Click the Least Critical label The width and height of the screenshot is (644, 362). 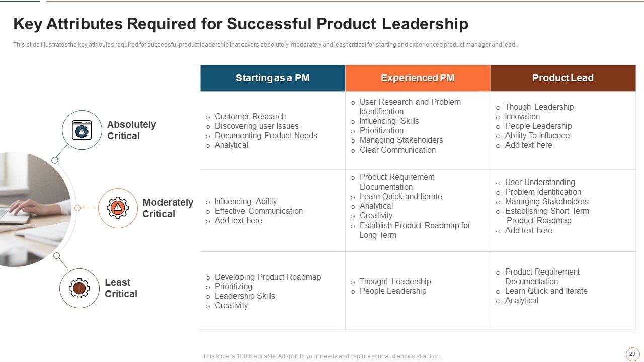121,288
